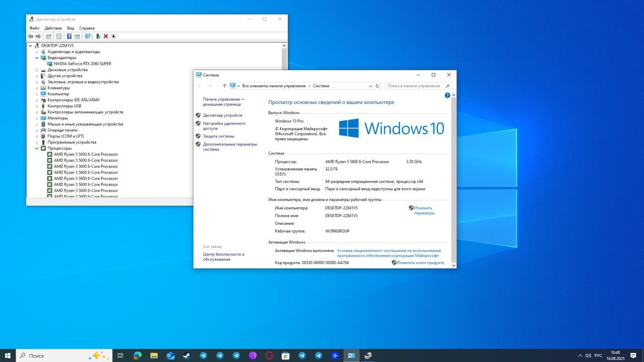
Task: Click the up-arrow navigation button in Система window
Action: [x=224, y=86]
